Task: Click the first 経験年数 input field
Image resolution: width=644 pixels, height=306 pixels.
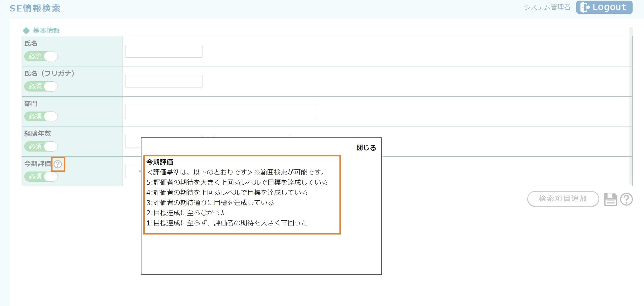Action: (x=133, y=141)
